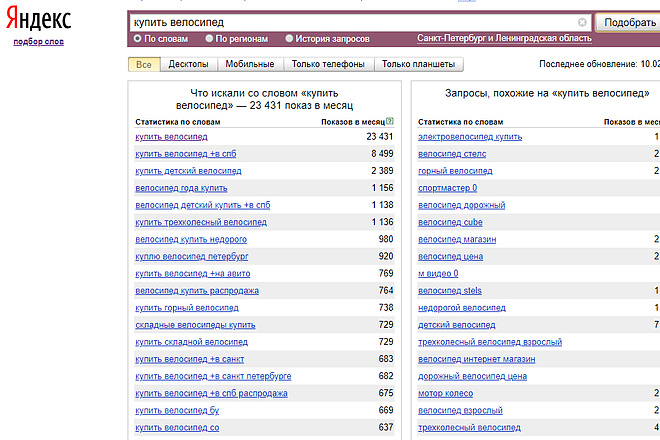Open the 'велосипед дорожный' similar query
Image resolution: width=660 pixels, height=440 pixels.
[x=461, y=205]
